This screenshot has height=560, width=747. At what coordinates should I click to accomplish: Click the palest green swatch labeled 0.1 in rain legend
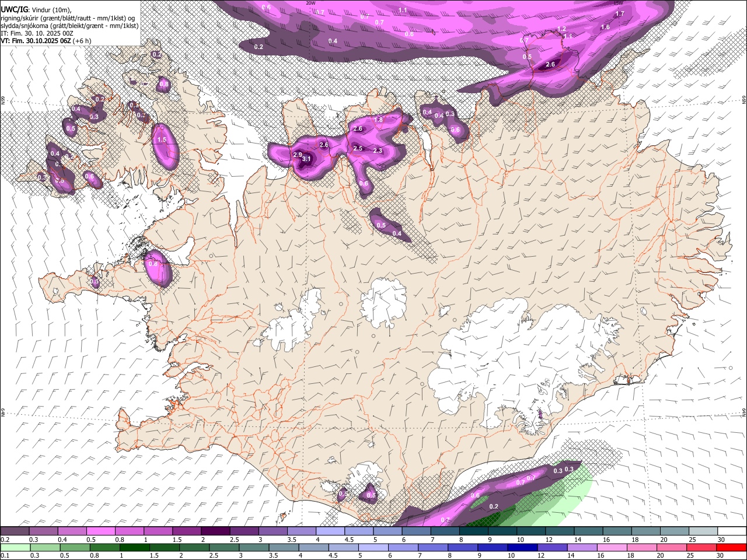(15, 548)
